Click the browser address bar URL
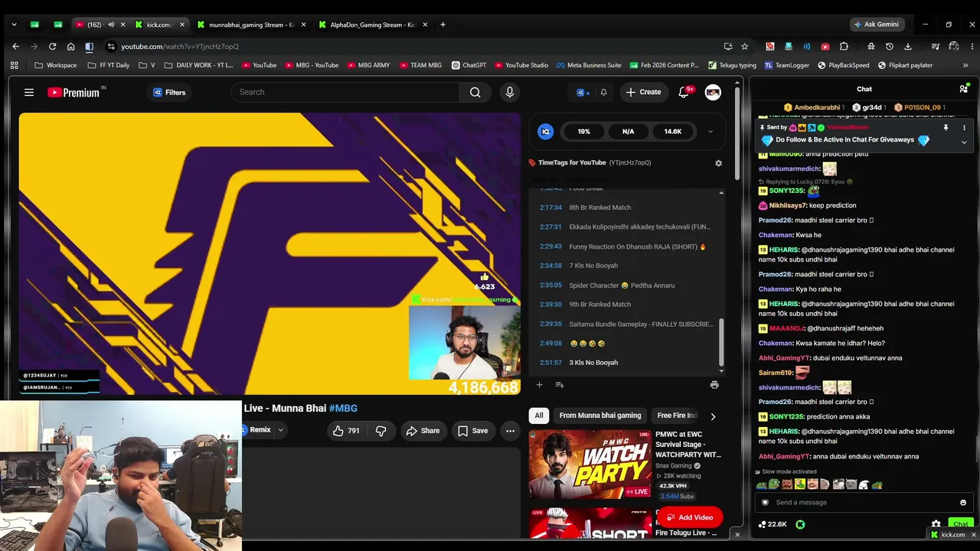The width and height of the screenshot is (980, 551). [180, 47]
